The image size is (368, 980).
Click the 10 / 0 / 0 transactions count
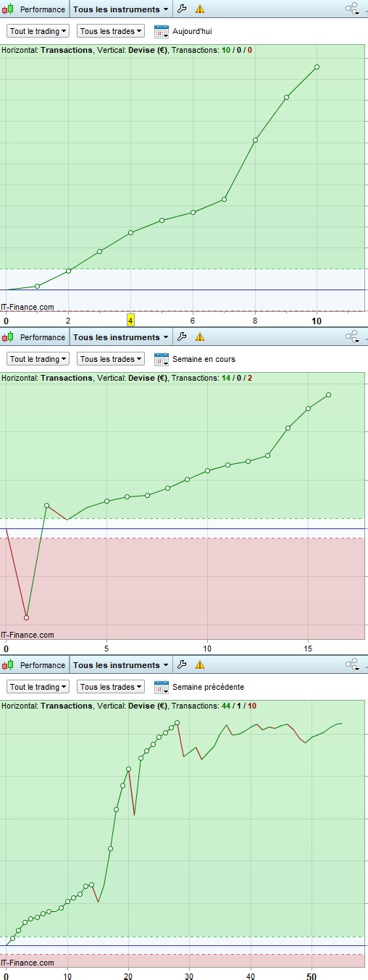tap(237, 50)
